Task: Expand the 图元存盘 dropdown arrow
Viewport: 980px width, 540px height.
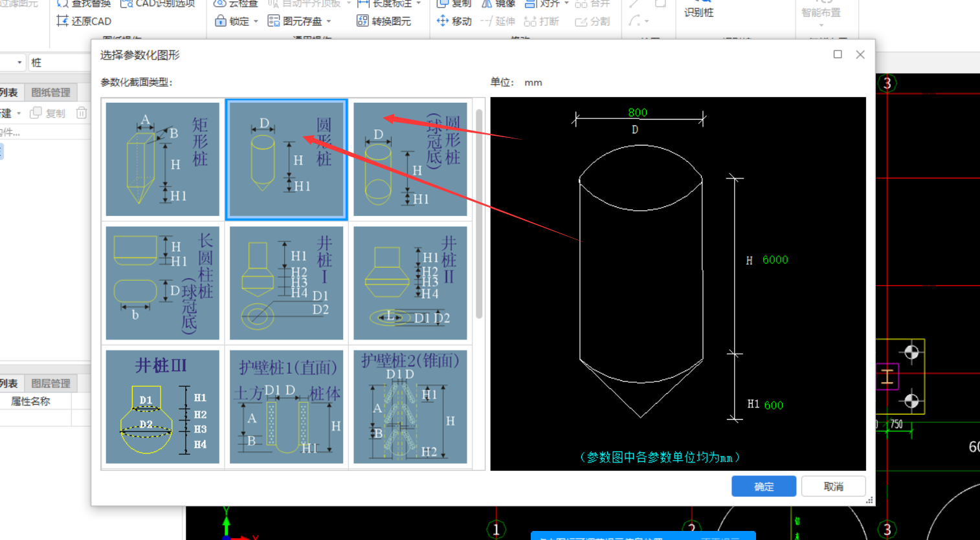Action: (329, 21)
